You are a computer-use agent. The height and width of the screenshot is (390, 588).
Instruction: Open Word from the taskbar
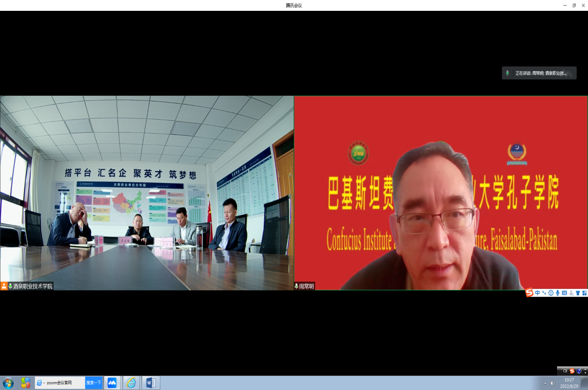(x=151, y=383)
